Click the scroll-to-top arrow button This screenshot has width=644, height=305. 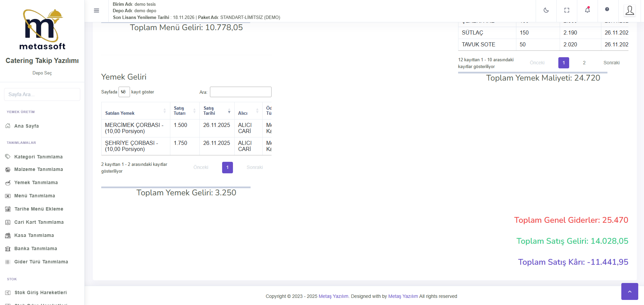coord(629,291)
